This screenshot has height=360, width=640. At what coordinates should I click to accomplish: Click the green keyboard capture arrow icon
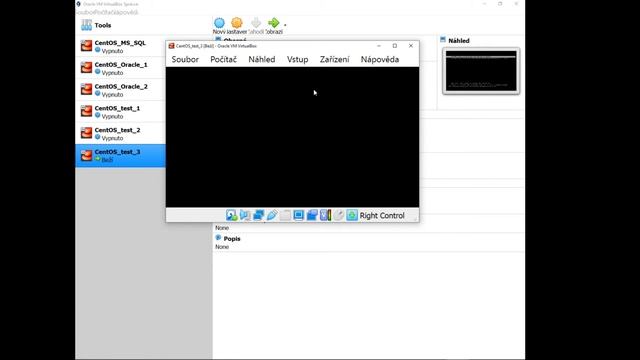(x=352, y=215)
